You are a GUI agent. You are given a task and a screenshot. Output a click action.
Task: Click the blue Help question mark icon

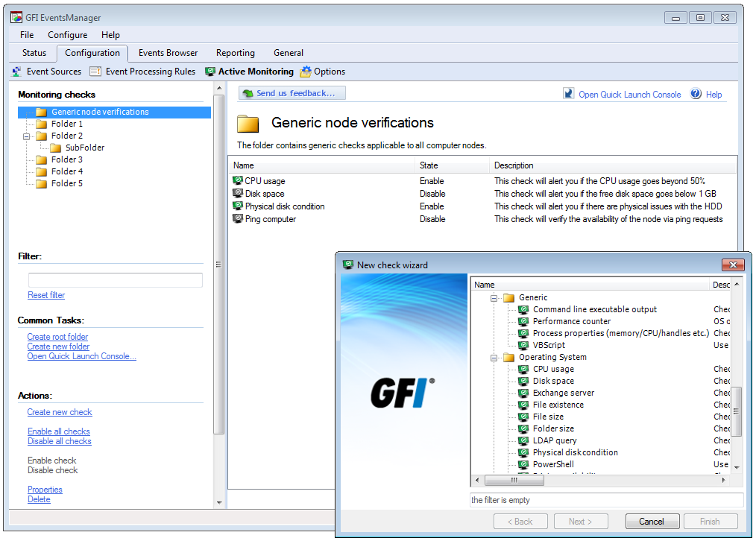(696, 93)
